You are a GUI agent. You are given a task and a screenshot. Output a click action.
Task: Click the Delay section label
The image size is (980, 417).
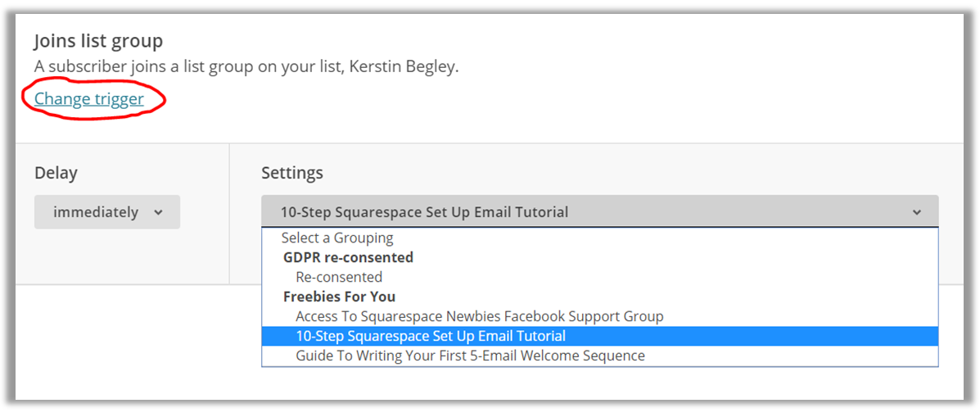(x=56, y=173)
